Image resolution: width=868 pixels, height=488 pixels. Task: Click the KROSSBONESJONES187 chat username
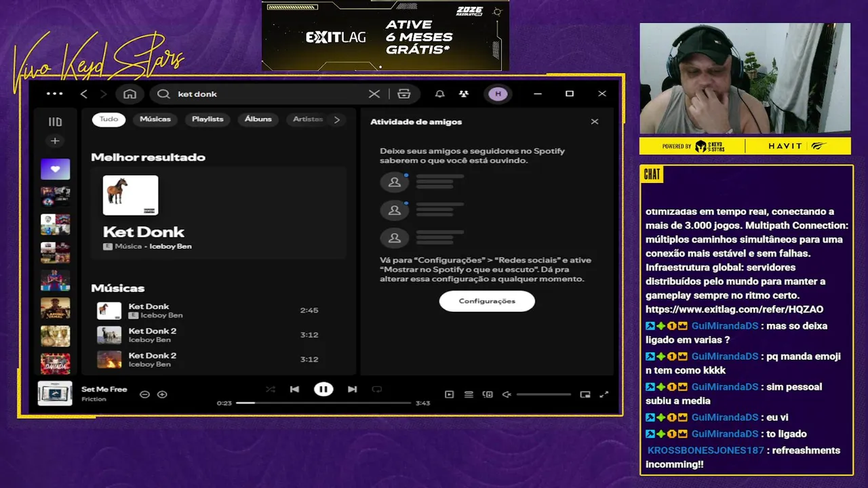tap(706, 451)
